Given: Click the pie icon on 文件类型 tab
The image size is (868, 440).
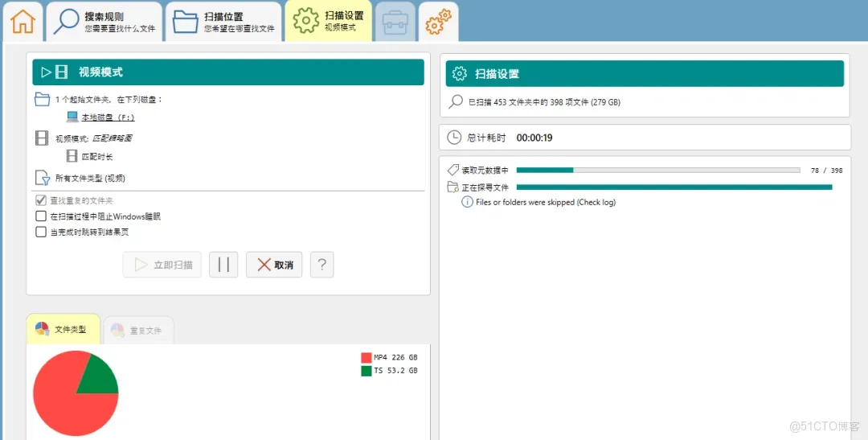Looking at the screenshot, I should (42, 329).
